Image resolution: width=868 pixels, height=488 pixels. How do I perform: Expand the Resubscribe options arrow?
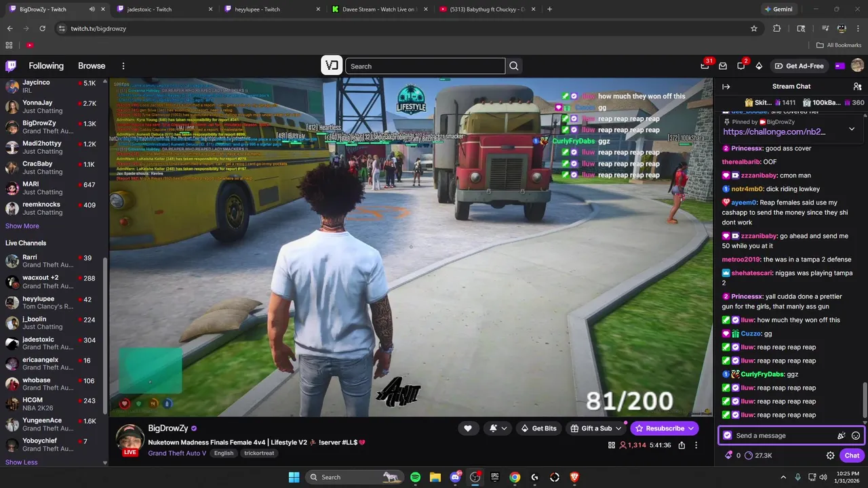click(692, 428)
